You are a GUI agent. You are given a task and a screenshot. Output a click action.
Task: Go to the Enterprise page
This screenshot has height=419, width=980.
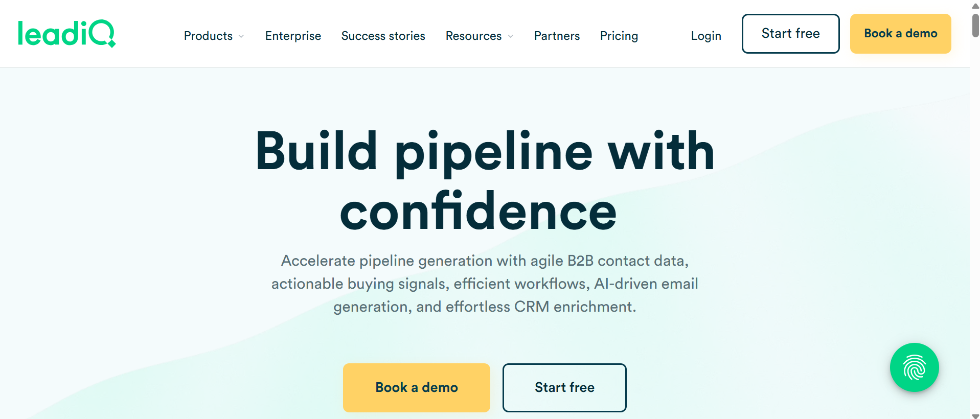293,36
